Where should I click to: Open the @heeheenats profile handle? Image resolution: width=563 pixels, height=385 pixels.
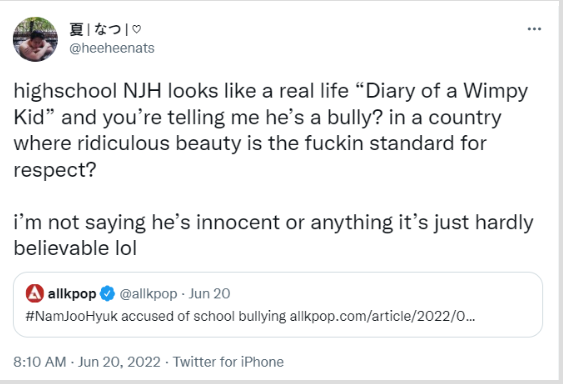click(112, 48)
